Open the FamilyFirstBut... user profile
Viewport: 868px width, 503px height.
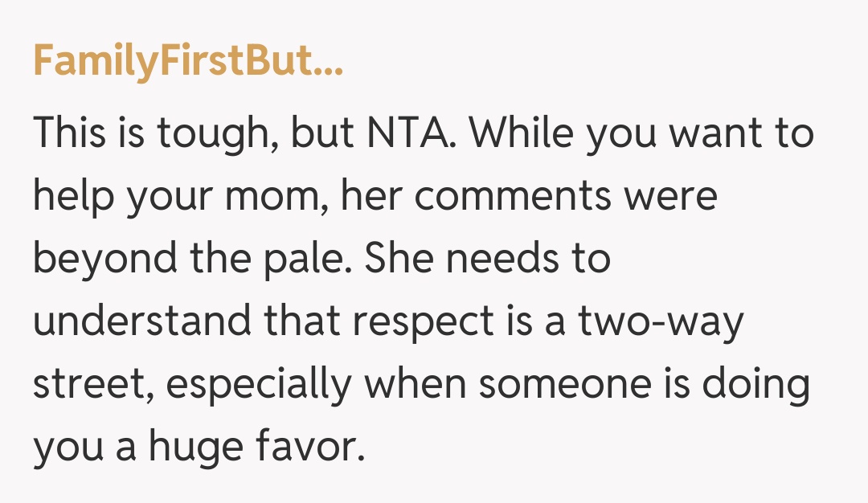coord(188,63)
